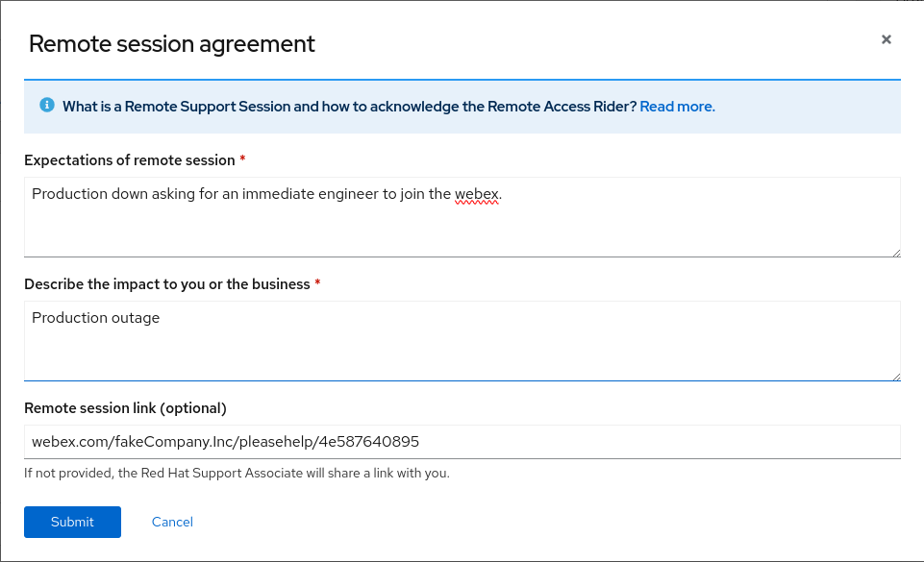Screen dimensions: 924x562
Task: Open the Read more link
Action: click(677, 107)
